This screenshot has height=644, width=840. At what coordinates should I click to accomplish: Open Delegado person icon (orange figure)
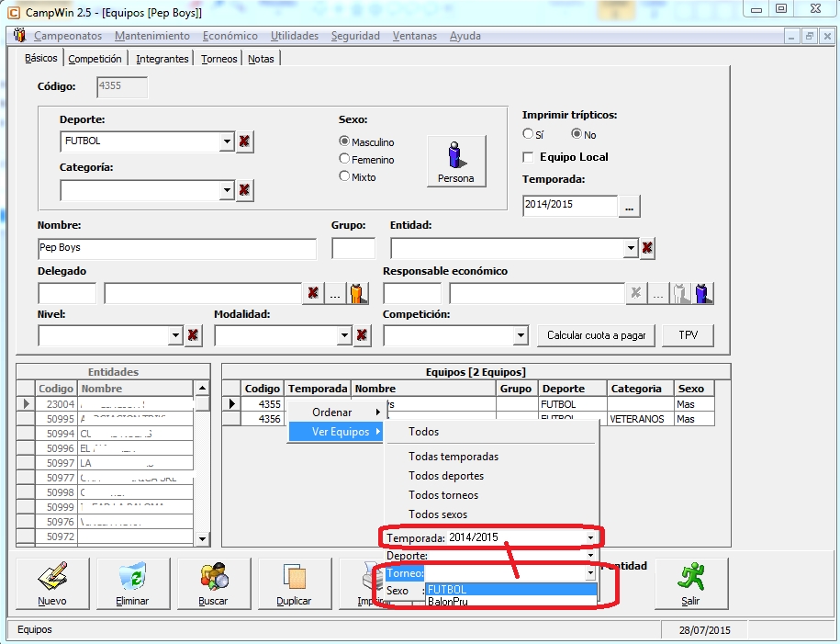point(357,293)
